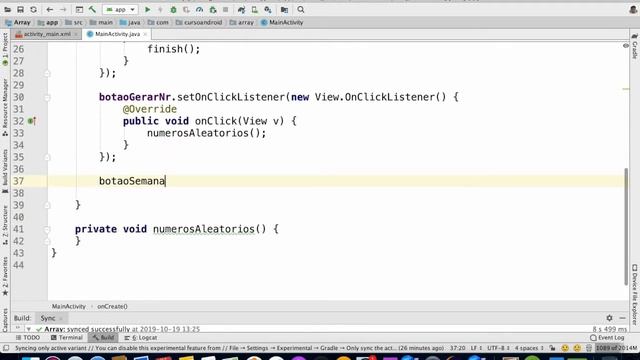
Task: Debug the app with the green bug icon
Action: [173, 9]
